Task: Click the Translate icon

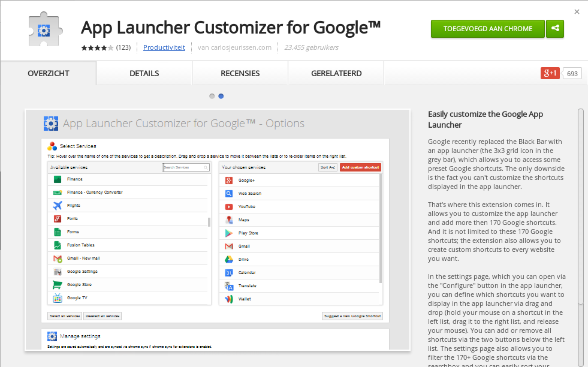Action: coord(229,286)
